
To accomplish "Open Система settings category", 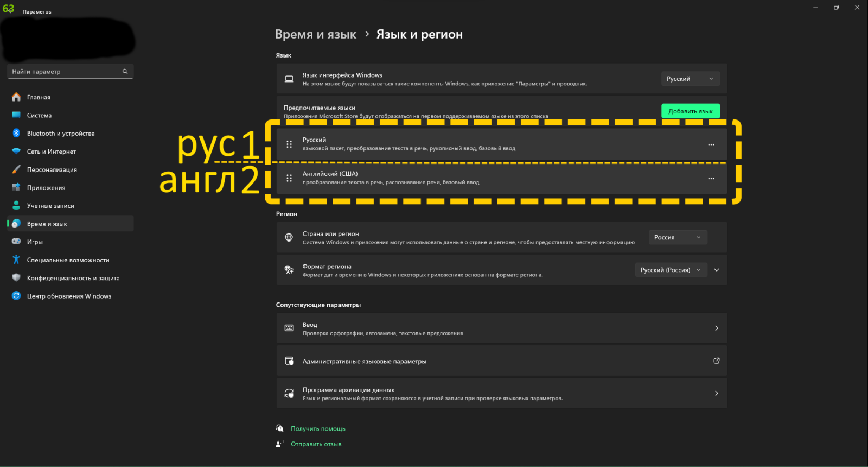I will click(x=71, y=115).
